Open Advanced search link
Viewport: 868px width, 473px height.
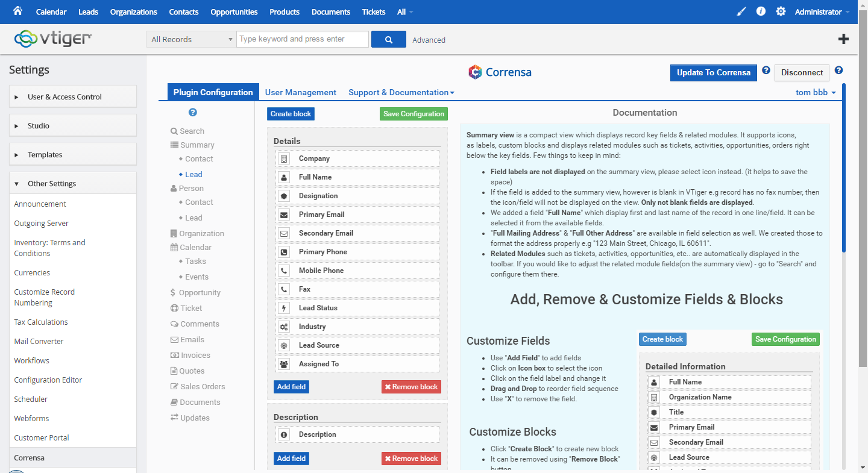(429, 40)
